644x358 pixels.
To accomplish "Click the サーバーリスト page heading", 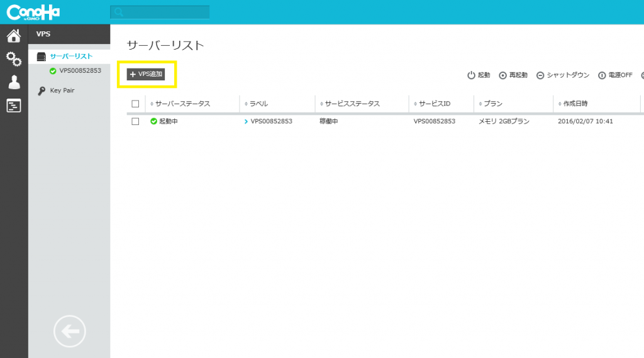I will [x=165, y=45].
